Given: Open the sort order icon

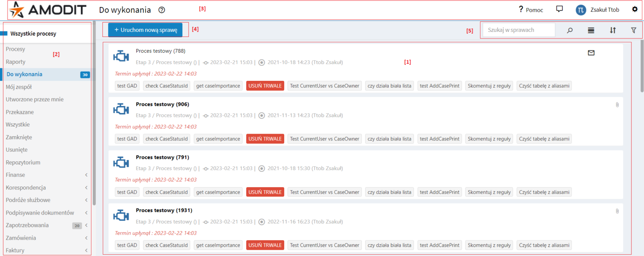Looking at the screenshot, I should [613, 30].
